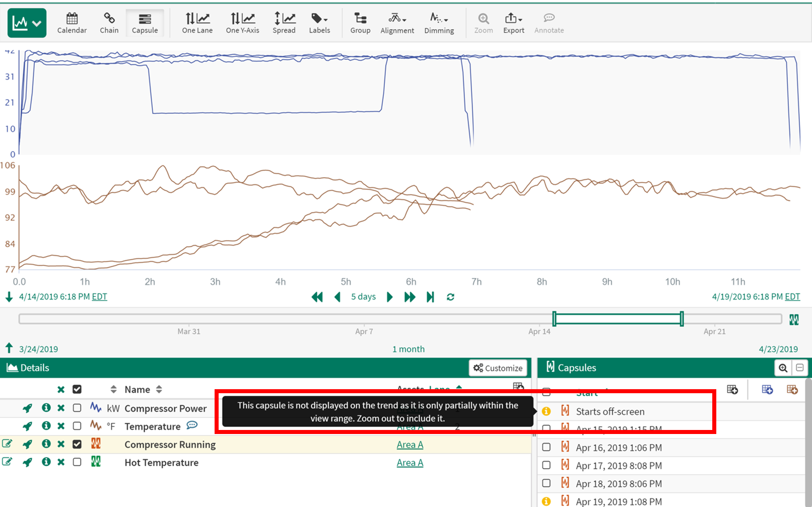Click the refresh icon beside time navigation
The height and width of the screenshot is (507, 812).
[450, 297]
